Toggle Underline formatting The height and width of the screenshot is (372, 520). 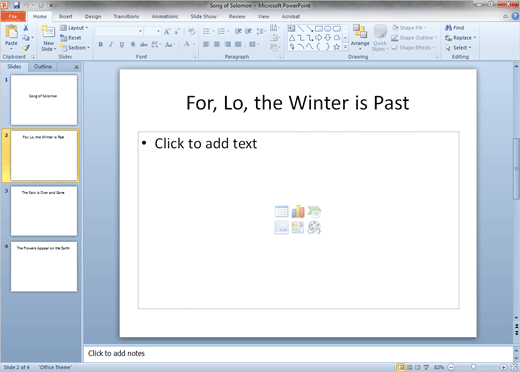point(122,44)
